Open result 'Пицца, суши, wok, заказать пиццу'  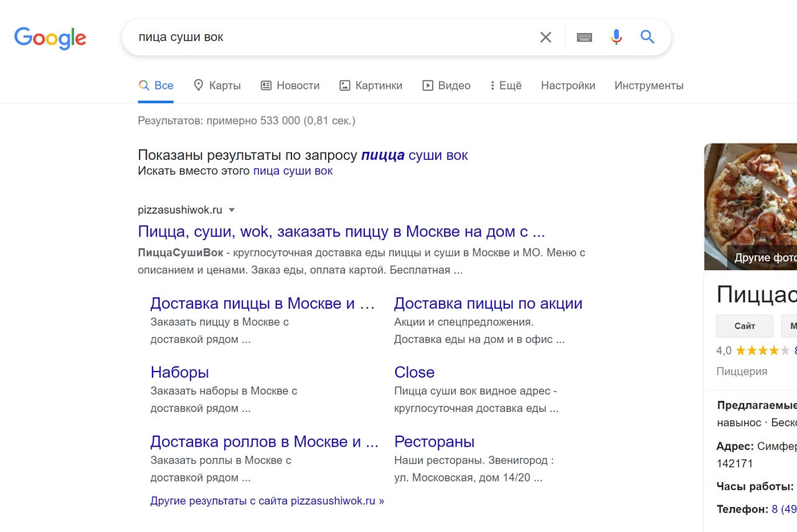341,231
